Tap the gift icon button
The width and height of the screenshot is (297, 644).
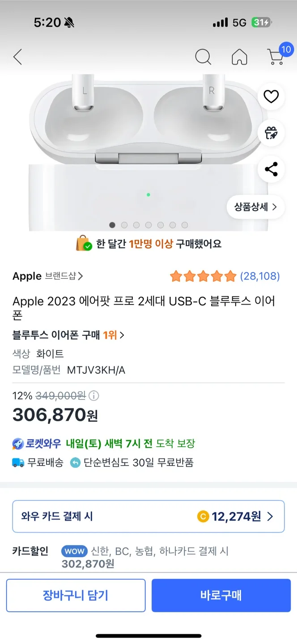[x=271, y=133]
